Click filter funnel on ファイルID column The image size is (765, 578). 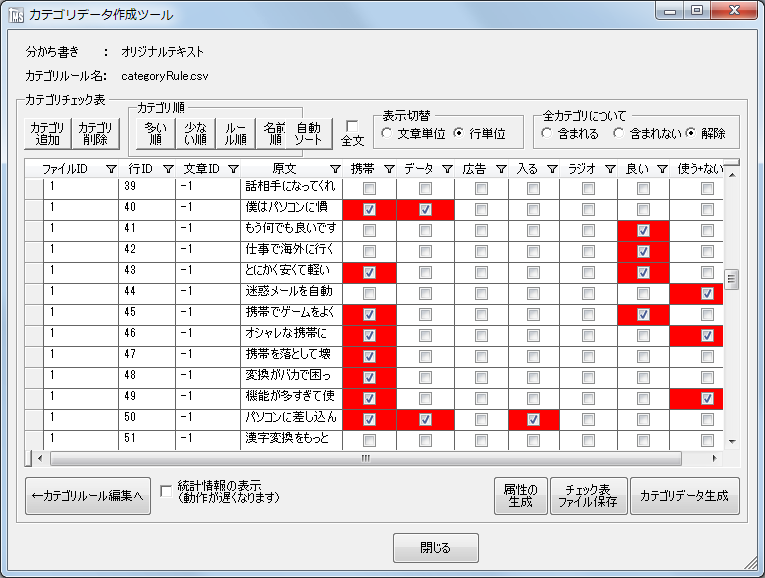pos(111,169)
